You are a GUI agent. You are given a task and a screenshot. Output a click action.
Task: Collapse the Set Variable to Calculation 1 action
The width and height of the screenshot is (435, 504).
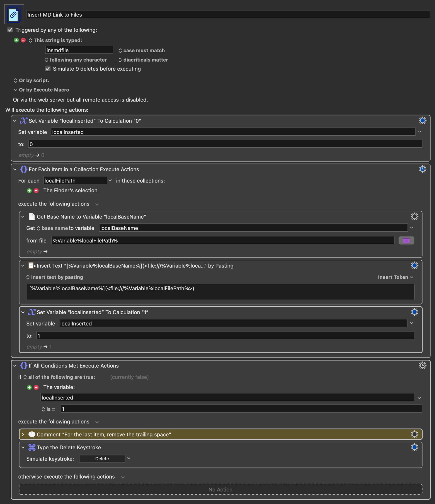pyautogui.click(x=23, y=312)
